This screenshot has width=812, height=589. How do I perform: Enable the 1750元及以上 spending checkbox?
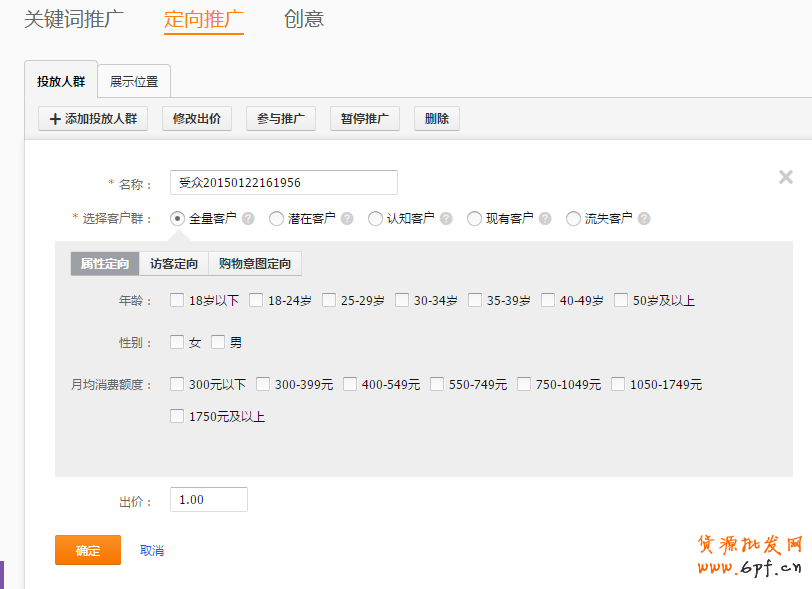177,416
